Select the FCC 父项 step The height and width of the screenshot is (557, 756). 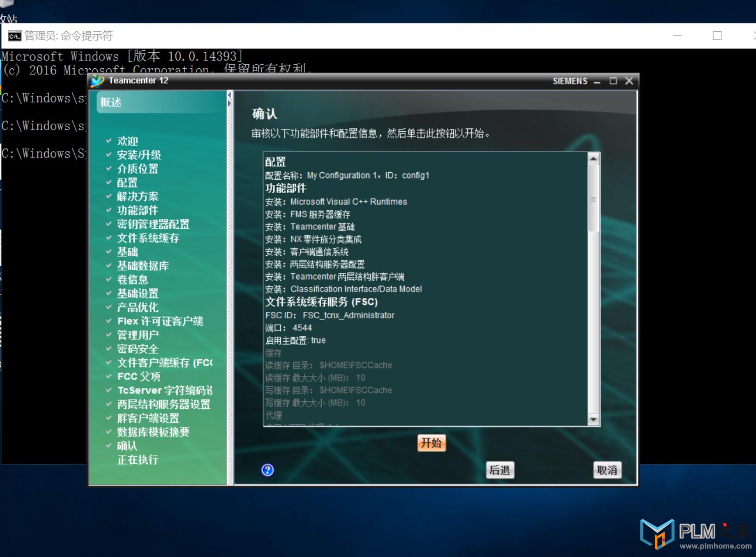pyautogui.click(x=139, y=376)
